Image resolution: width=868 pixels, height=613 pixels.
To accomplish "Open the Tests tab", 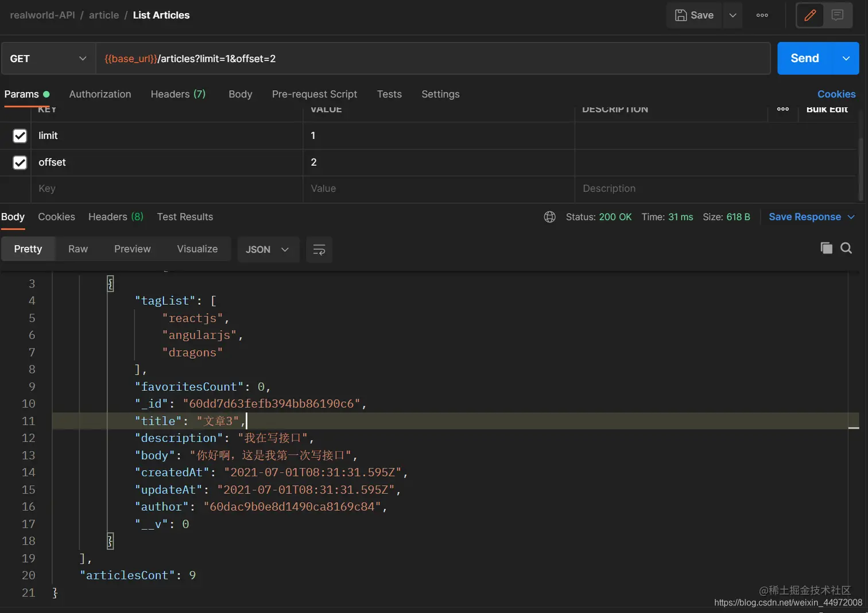I will [389, 94].
